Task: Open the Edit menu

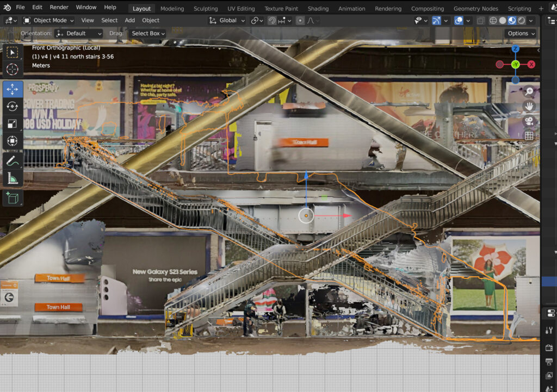Action: 37,7
